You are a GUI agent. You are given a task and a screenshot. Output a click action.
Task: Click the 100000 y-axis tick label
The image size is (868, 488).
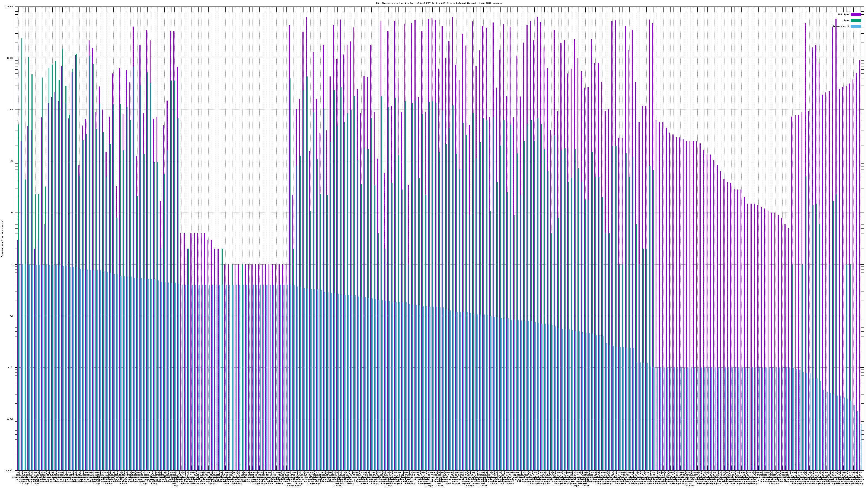click(x=10, y=7)
